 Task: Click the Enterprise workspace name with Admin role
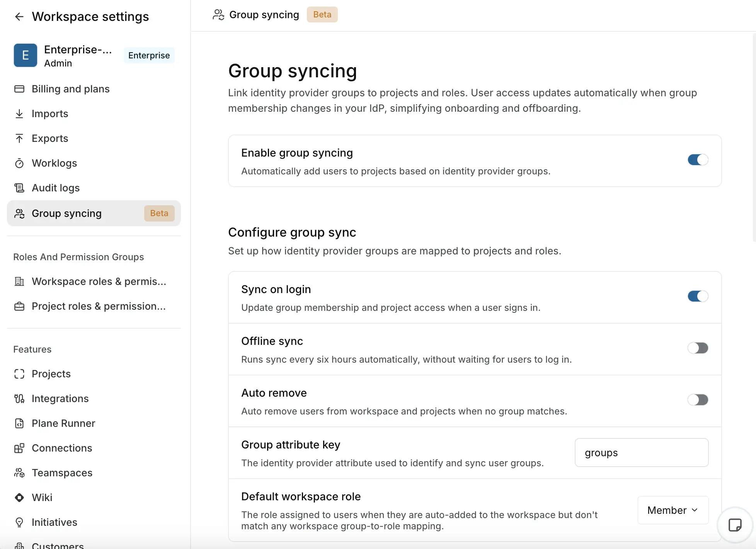[78, 56]
